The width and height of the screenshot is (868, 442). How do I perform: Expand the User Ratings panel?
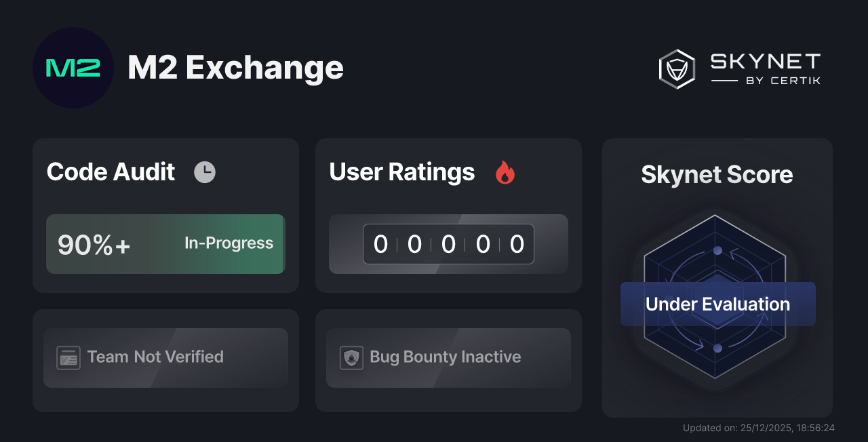click(x=448, y=215)
